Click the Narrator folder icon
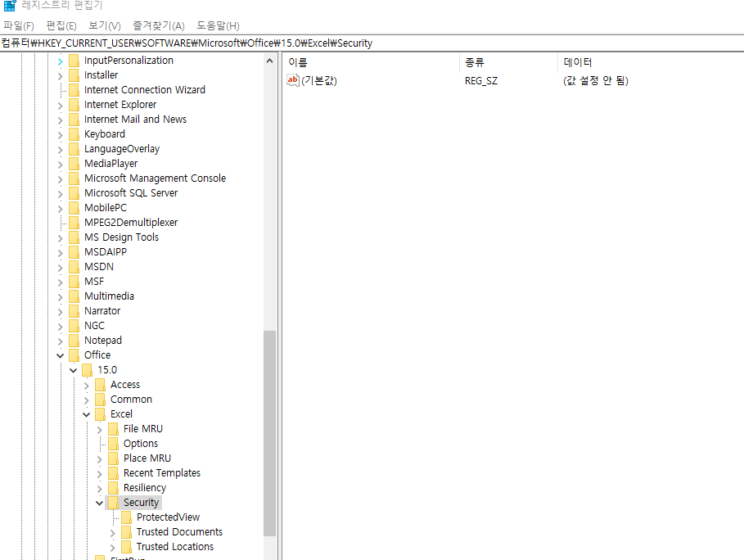Viewport: 744px width, 560px height. (x=74, y=311)
